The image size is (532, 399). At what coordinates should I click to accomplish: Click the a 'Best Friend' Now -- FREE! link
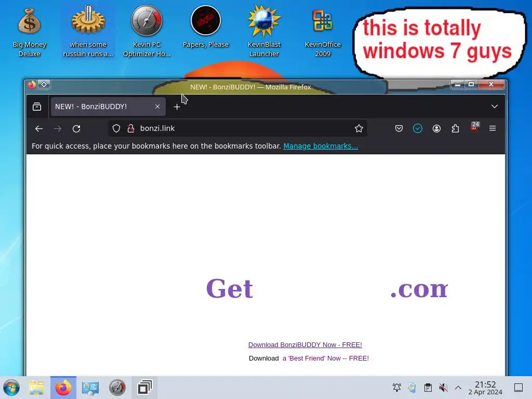(326, 358)
